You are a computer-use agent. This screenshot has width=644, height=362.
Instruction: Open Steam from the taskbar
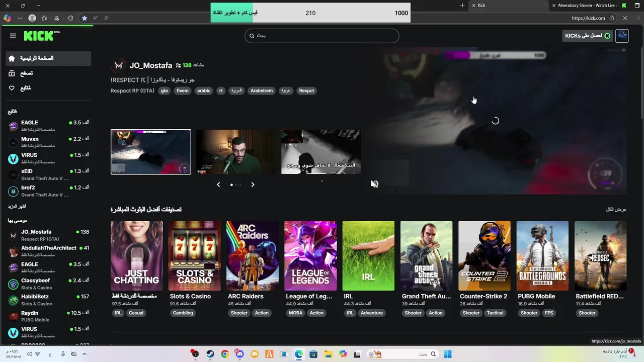tap(210, 354)
